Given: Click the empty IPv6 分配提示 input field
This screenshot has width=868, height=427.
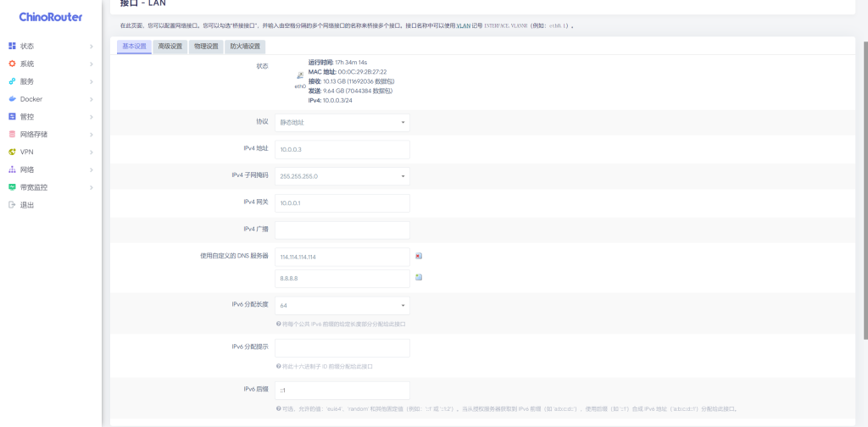Looking at the screenshot, I should [342, 348].
